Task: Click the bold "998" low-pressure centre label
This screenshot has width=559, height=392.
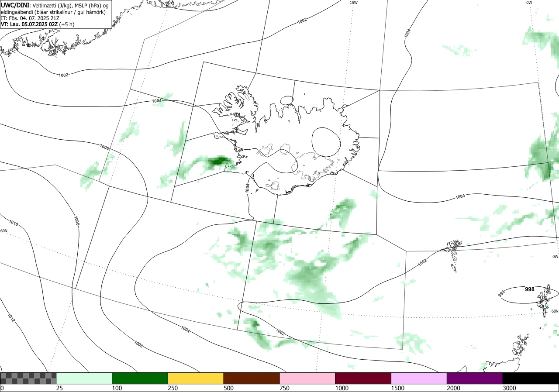Action: pos(529,289)
